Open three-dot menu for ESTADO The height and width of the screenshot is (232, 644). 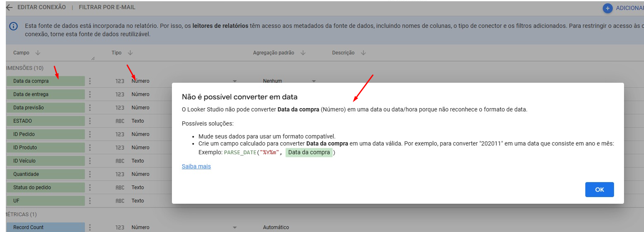click(90, 121)
